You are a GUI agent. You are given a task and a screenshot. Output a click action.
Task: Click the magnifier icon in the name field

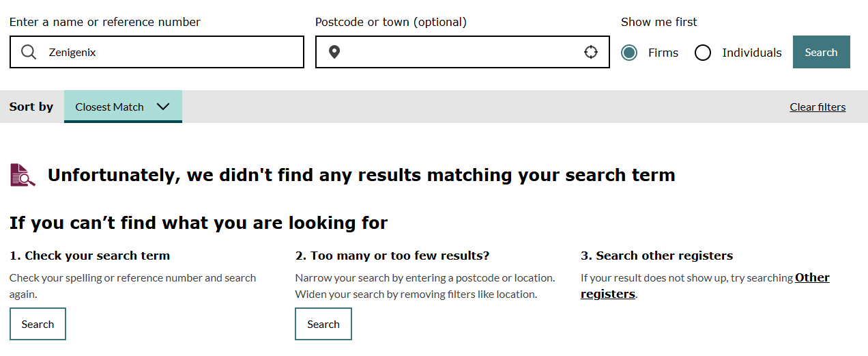[x=29, y=53]
